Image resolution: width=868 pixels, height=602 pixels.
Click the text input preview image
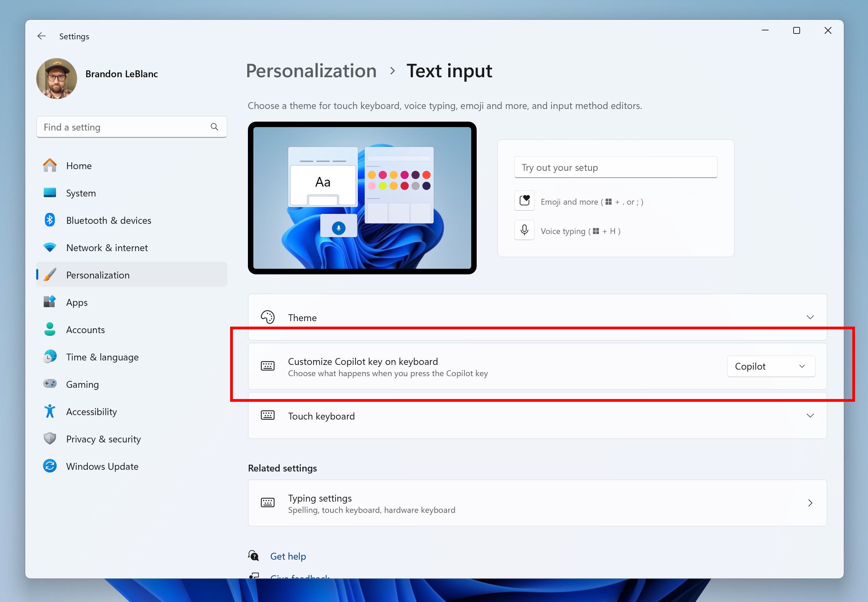coord(362,197)
